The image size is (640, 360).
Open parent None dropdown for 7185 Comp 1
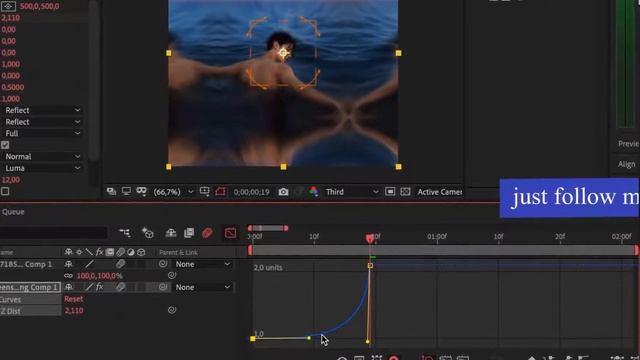tap(203, 264)
